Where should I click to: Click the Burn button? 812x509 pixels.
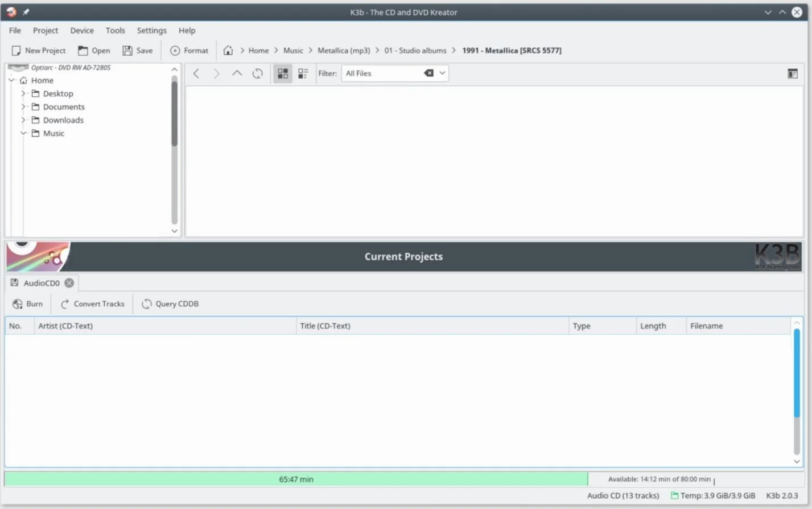(27, 304)
